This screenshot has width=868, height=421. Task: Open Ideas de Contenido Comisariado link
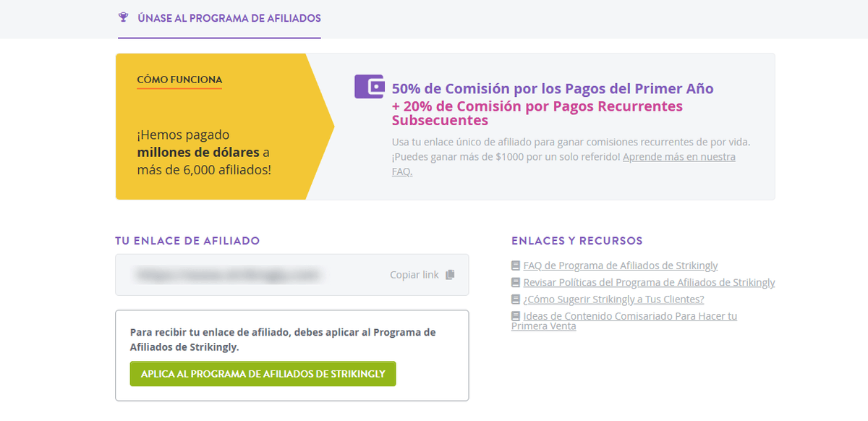click(x=624, y=321)
